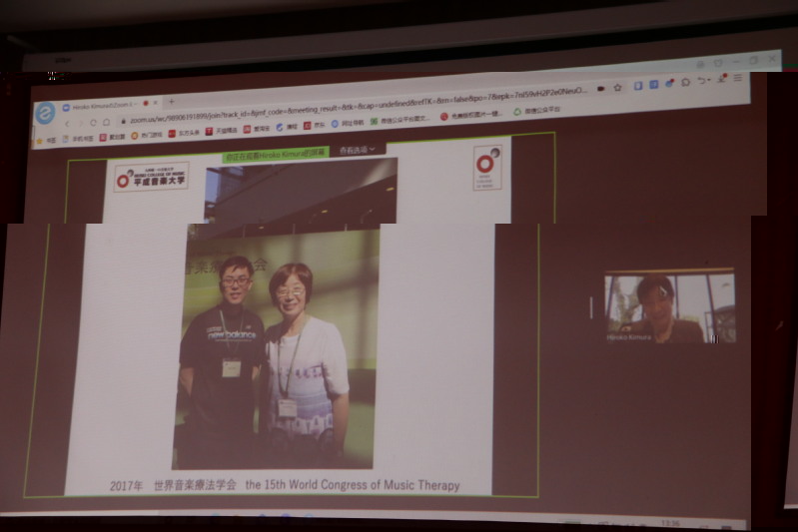798x532 pixels.
Task: Open the downloads icon with red badge
Action: pos(722,78)
